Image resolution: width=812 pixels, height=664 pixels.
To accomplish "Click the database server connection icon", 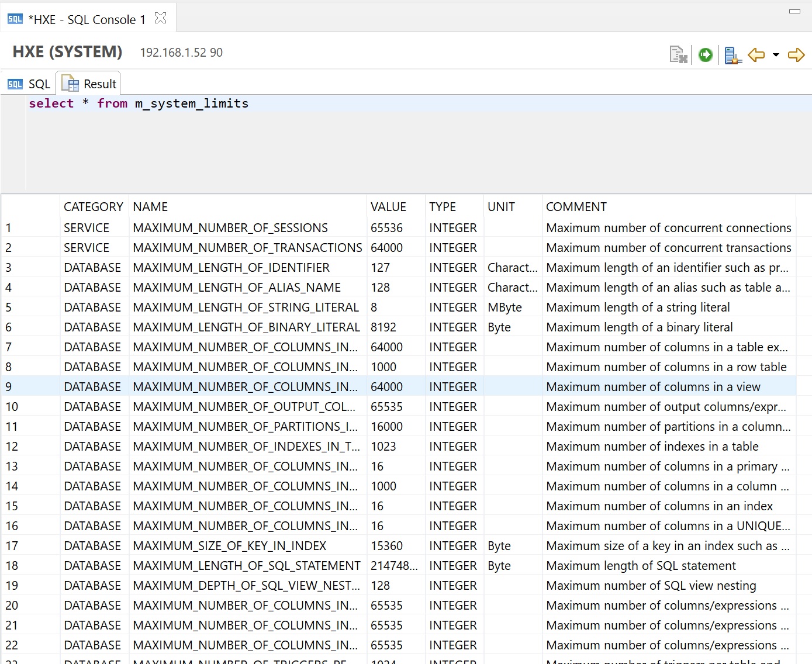I will click(732, 55).
